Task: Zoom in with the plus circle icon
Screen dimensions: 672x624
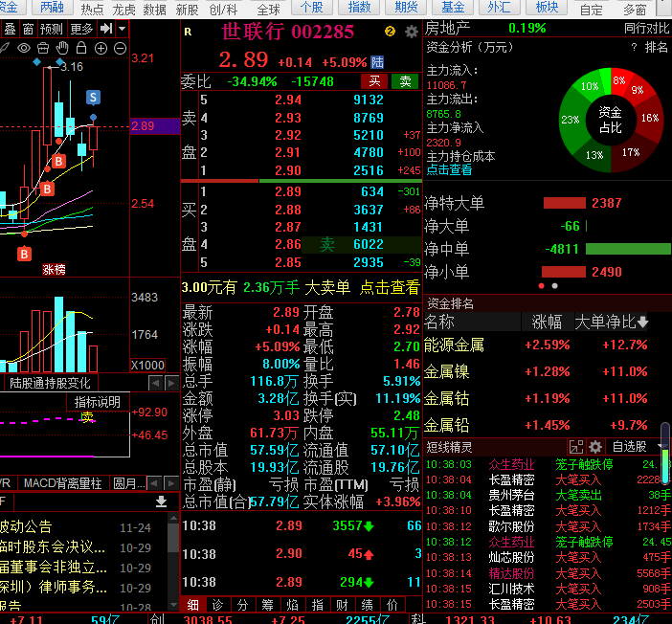Action: pos(101,49)
